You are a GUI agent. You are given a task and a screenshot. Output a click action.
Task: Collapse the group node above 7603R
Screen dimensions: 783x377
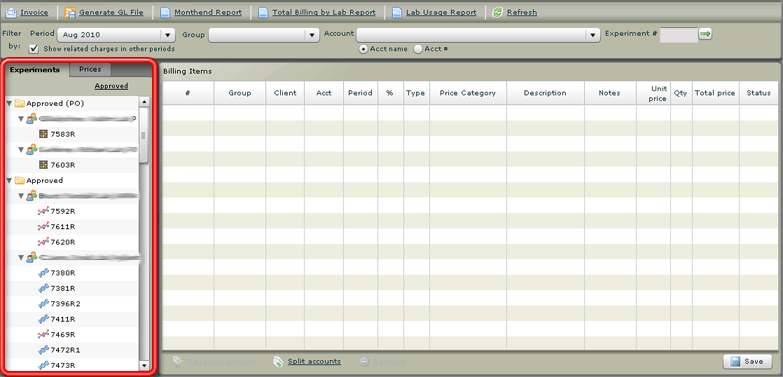coord(21,149)
